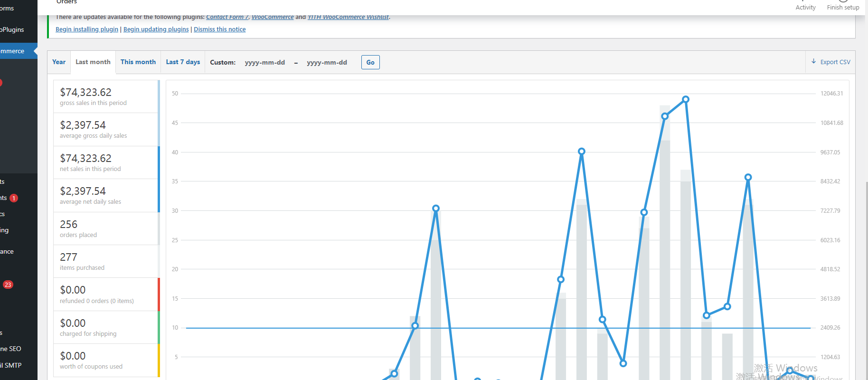Open the Contact Form 7 plugin link
Image resolution: width=868 pixels, height=380 pixels.
pyautogui.click(x=227, y=17)
